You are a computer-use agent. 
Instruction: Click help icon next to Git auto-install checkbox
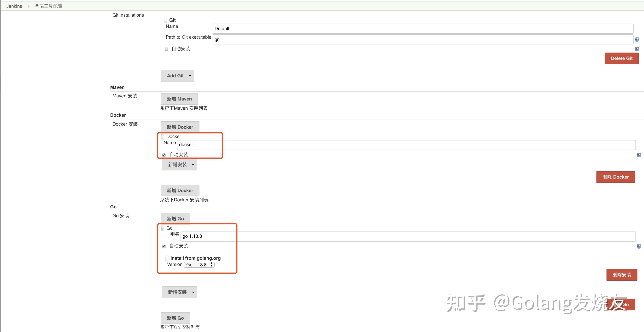[x=637, y=49]
